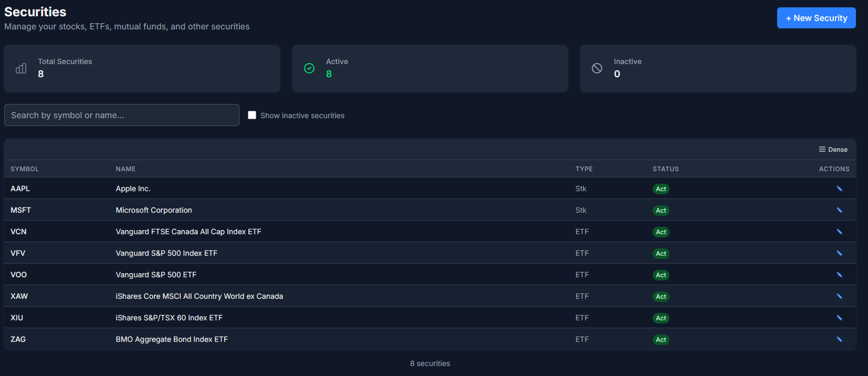868x376 pixels.
Task: Click the edit pencil for MSFT row
Action: coord(839,210)
